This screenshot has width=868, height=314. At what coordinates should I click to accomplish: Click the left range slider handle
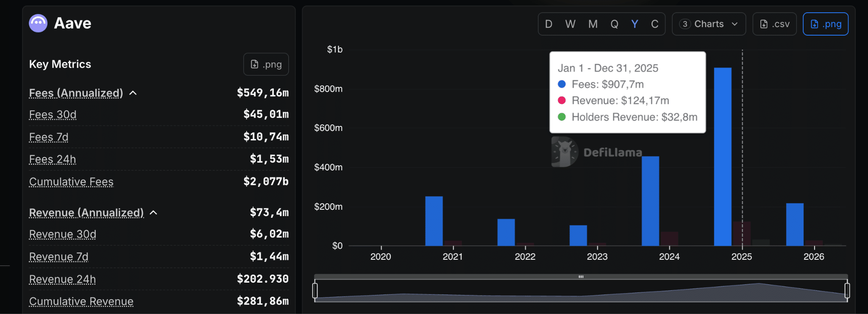(x=315, y=291)
